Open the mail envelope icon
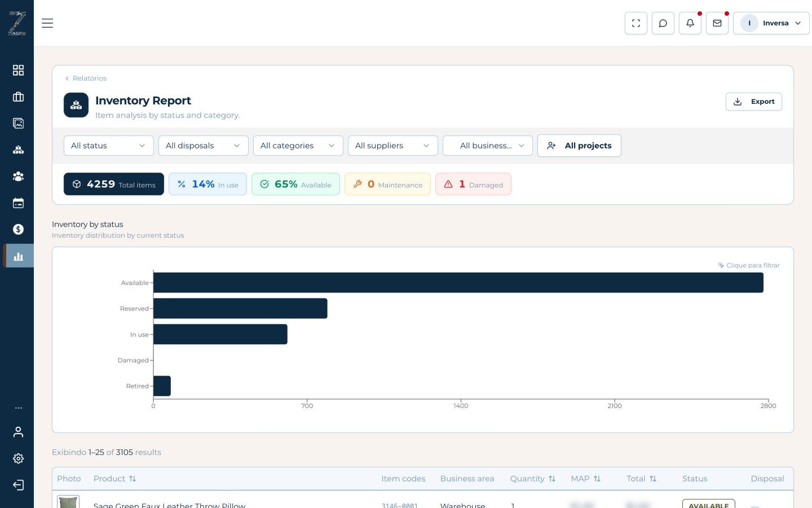Image resolution: width=812 pixels, height=508 pixels. click(717, 23)
